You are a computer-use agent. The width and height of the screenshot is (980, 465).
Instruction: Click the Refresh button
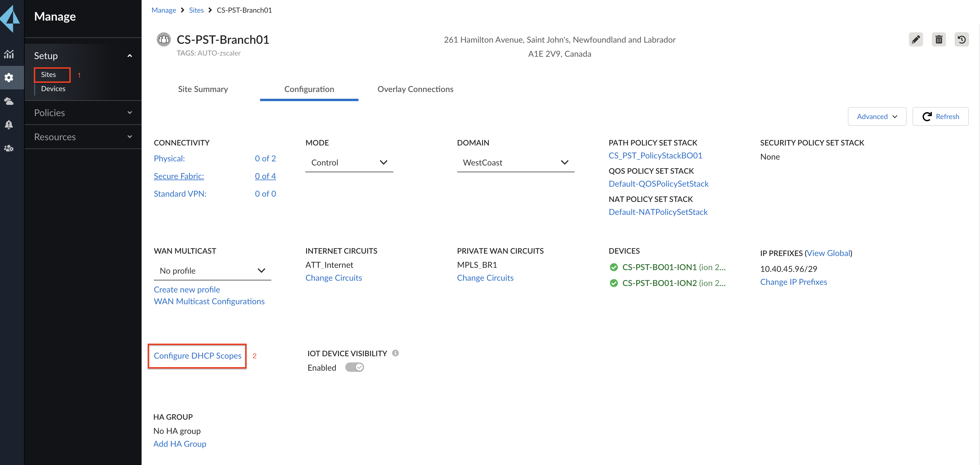(940, 116)
